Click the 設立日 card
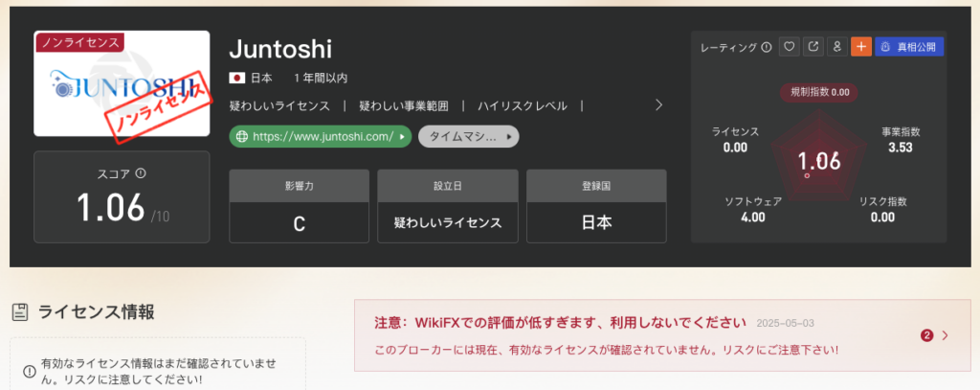 click(448, 206)
